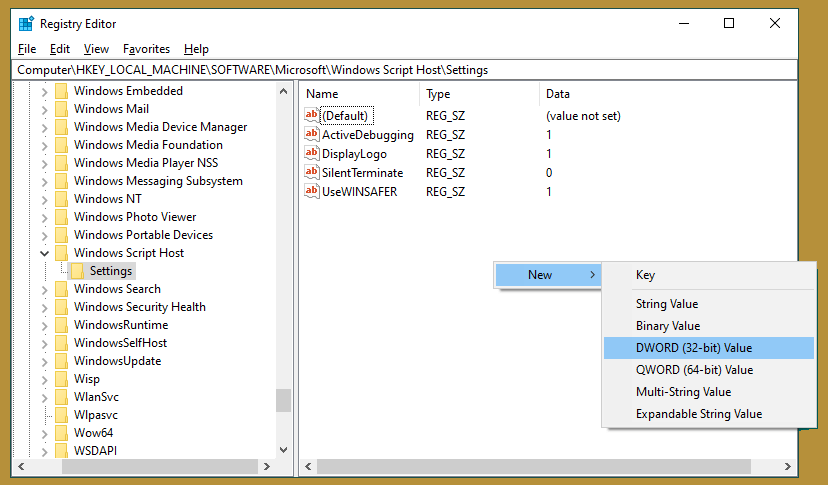The height and width of the screenshot is (485, 828).
Task: Click the Name column header
Action: (322, 94)
